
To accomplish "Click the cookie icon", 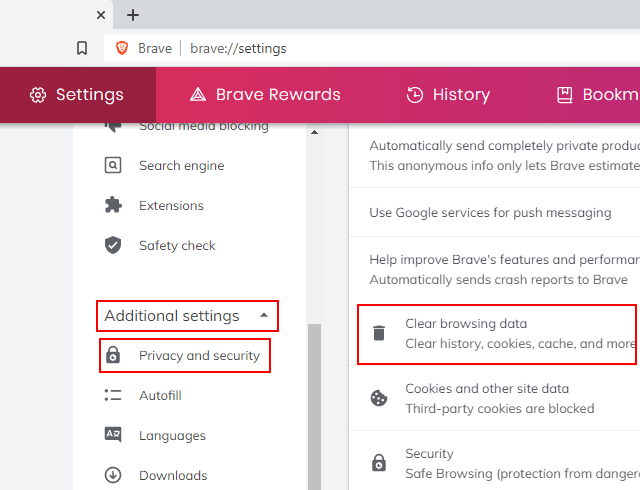I will (379, 398).
